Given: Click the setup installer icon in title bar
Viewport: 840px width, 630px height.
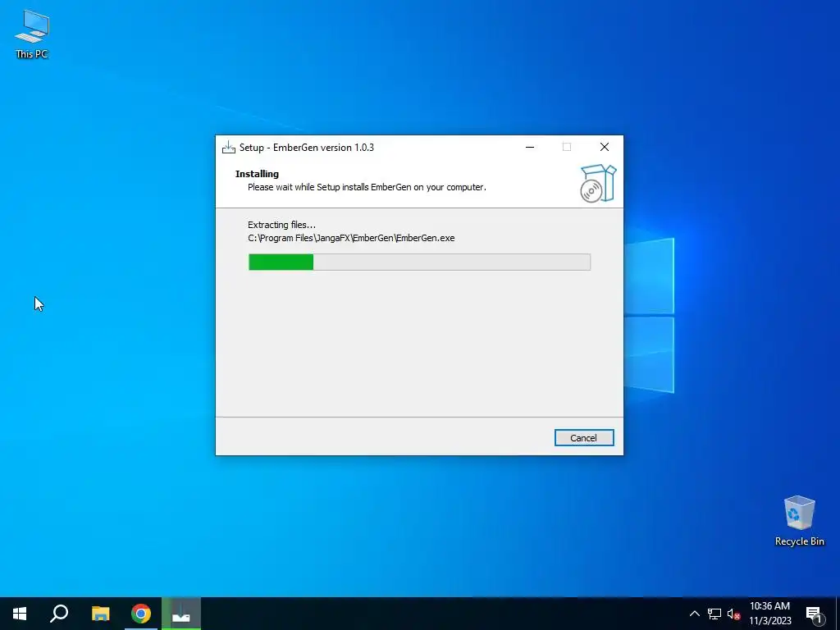Looking at the screenshot, I should (229, 148).
